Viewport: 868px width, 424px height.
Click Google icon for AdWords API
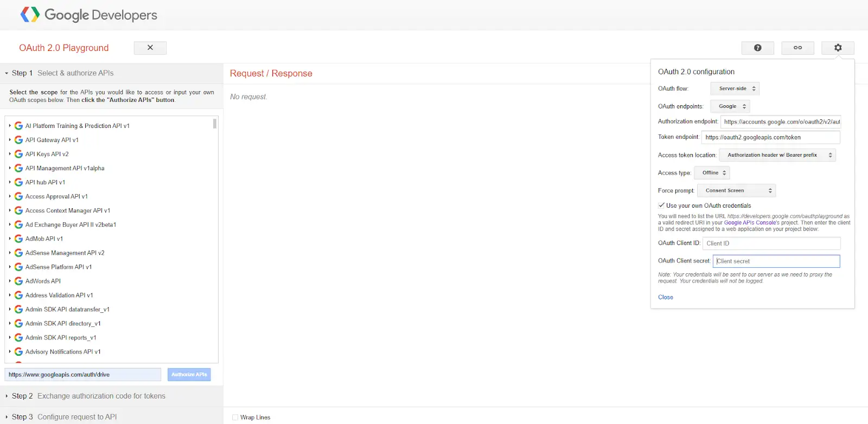pyautogui.click(x=18, y=281)
